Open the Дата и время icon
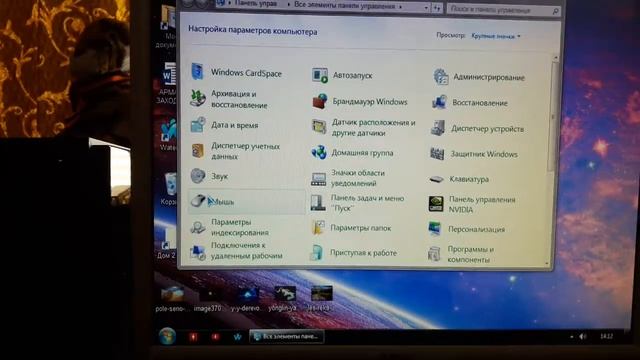 click(x=198, y=125)
